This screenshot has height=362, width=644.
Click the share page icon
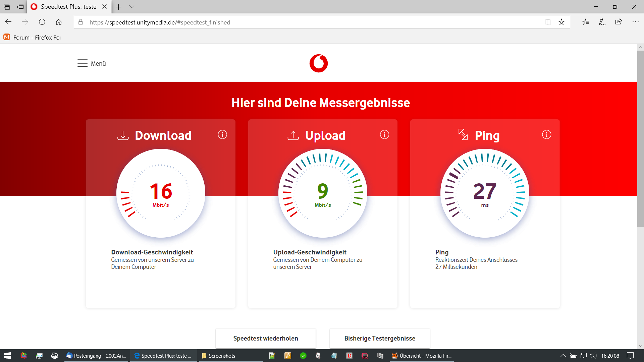click(x=619, y=22)
